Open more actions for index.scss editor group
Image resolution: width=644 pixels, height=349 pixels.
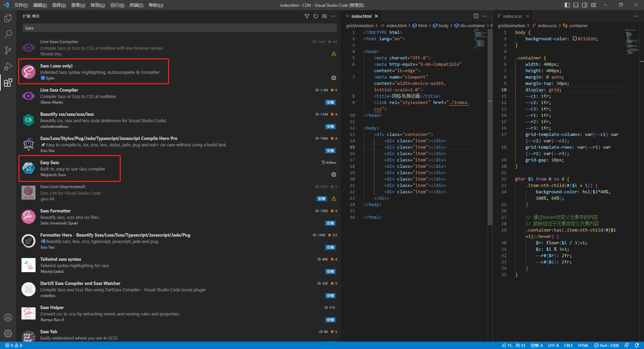(x=636, y=16)
